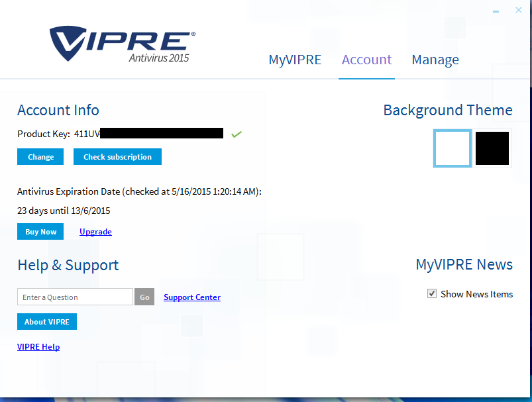Check subscription status

point(117,157)
